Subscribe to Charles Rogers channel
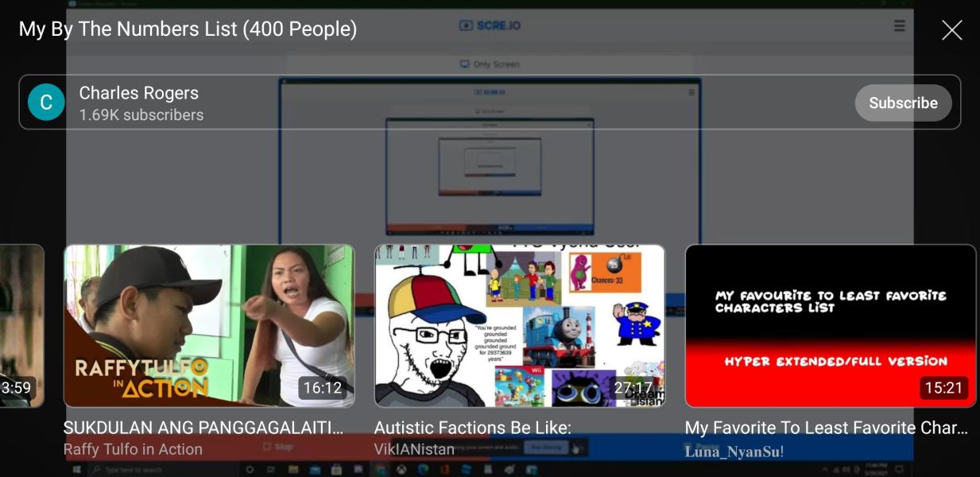 tap(903, 103)
